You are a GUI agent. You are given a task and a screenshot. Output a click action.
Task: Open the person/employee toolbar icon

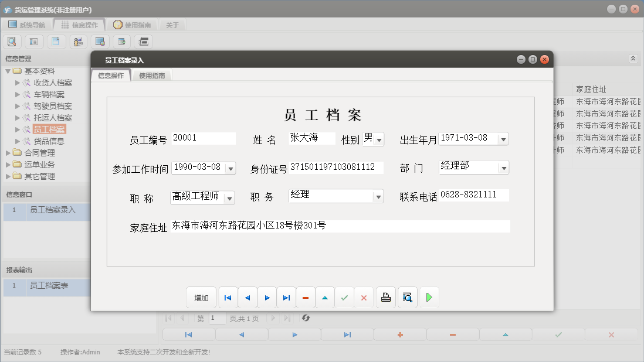[x=77, y=42]
